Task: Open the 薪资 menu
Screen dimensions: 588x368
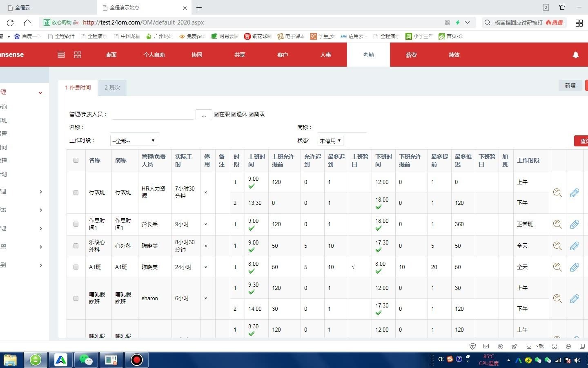Action: [x=411, y=55]
